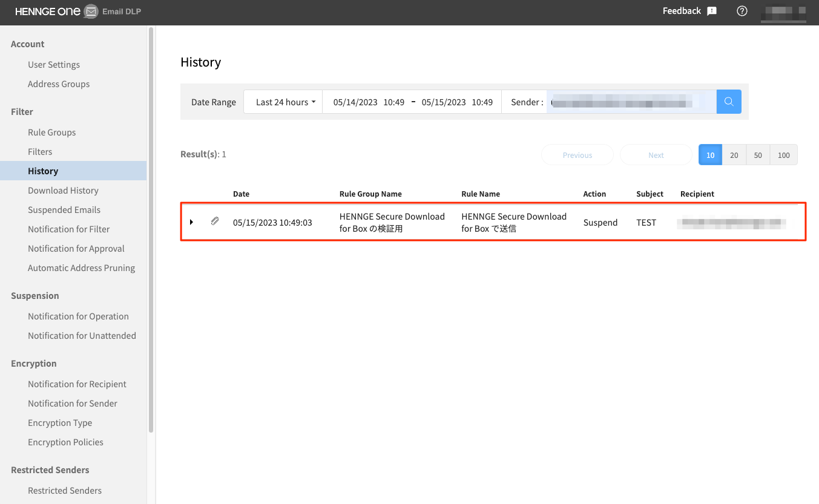Click the Sender input field
The image size is (819, 504).
point(631,102)
